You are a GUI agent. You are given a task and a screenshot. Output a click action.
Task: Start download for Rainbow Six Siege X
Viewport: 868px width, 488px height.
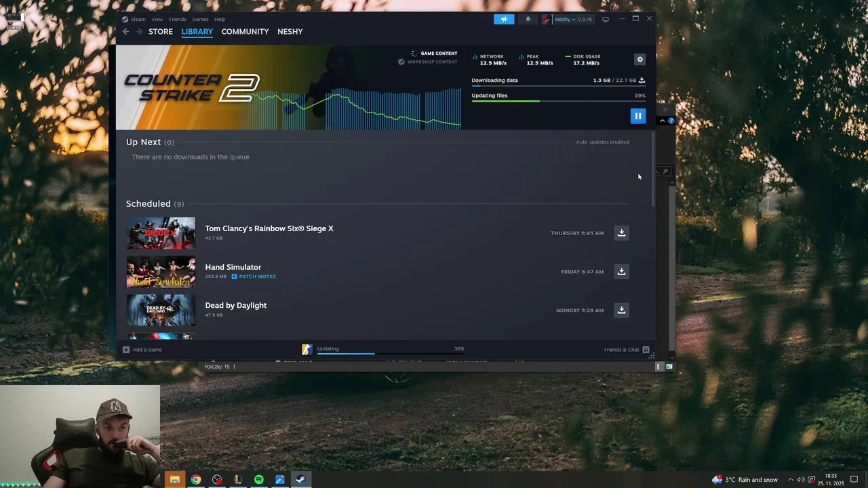621,232
